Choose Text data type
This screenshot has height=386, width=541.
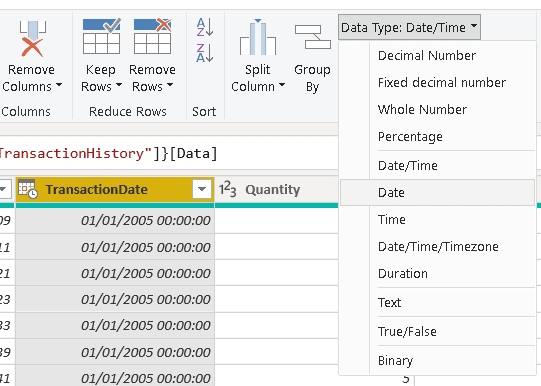pyautogui.click(x=437, y=303)
